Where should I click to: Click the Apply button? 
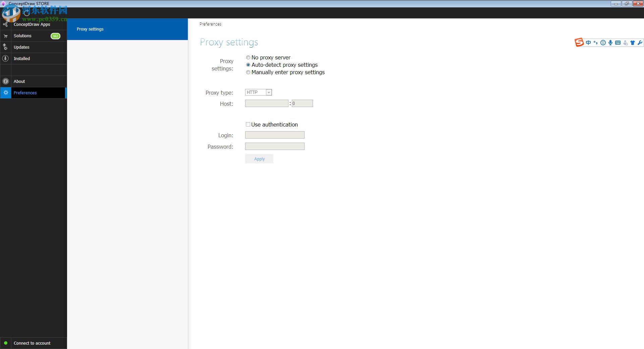259,159
